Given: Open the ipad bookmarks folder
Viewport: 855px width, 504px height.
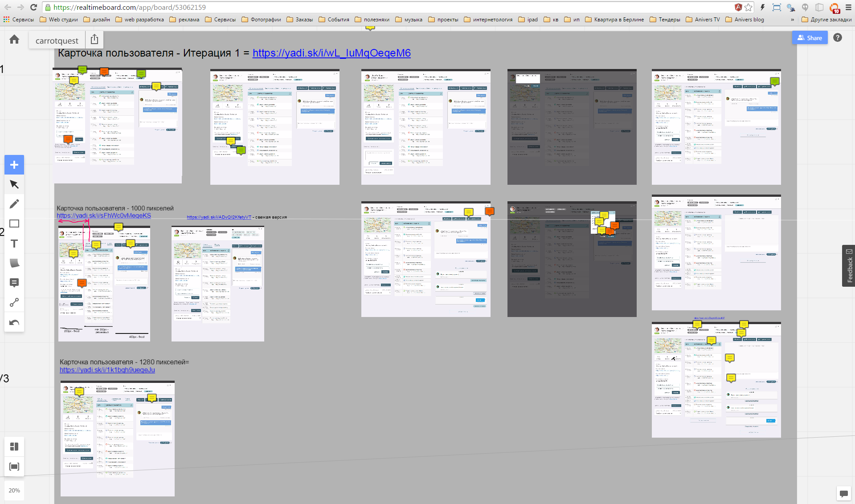Looking at the screenshot, I should coord(528,20).
